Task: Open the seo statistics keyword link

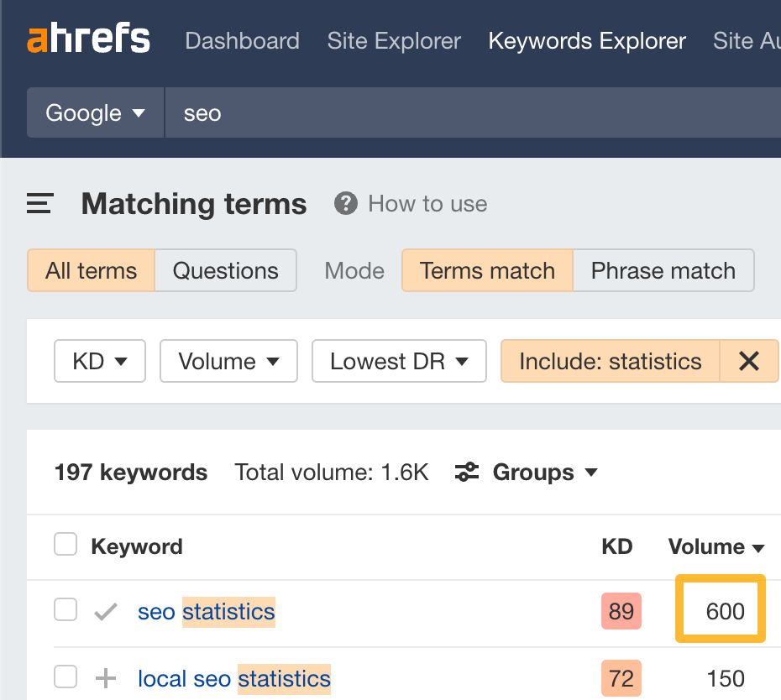Action: tap(206, 612)
